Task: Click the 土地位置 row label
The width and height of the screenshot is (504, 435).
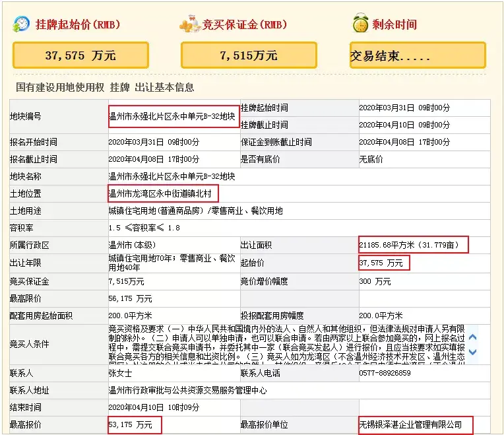Action: [25, 193]
